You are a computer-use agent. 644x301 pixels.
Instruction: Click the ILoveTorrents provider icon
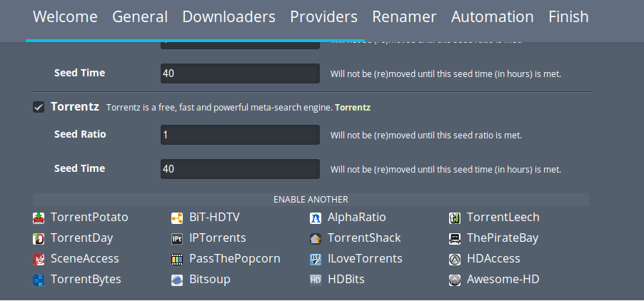(316, 259)
